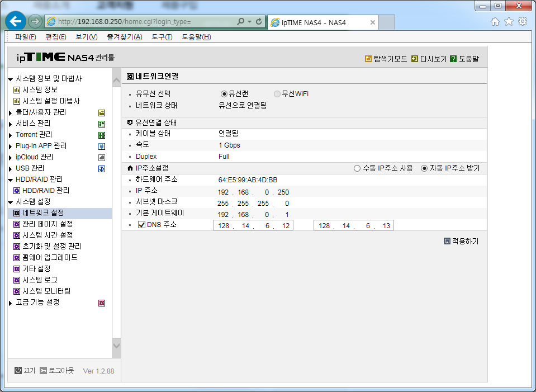Toggle the DNS 주소 checkbox

[141, 225]
